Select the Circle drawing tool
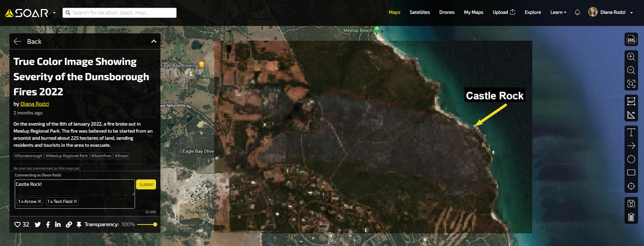Image resolution: width=644 pixels, height=246 pixels. tap(631, 159)
